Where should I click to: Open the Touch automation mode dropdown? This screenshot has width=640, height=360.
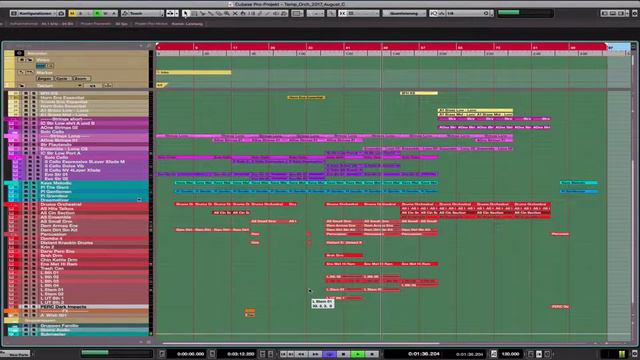142,13
